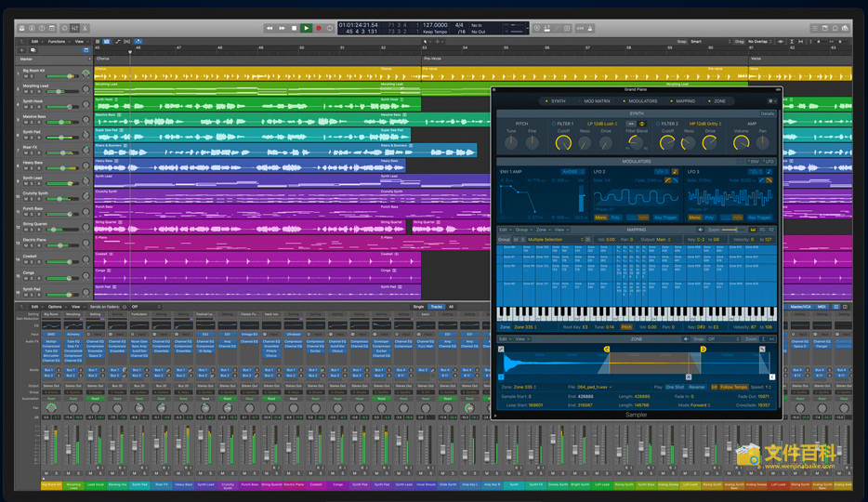868x502 pixels.
Task: Start playback with the green Play button
Action: pos(306,28)
